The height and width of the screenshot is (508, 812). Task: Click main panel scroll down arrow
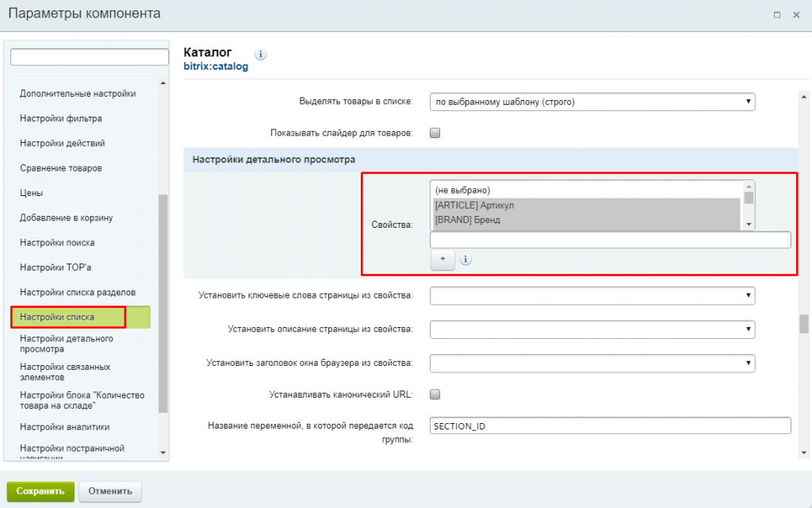click(x=804, y=452)
